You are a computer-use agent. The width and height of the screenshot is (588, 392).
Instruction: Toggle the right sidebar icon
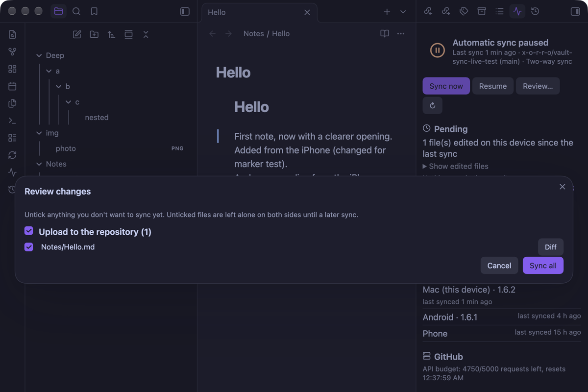pyautogui.click(x=575, y=11)
